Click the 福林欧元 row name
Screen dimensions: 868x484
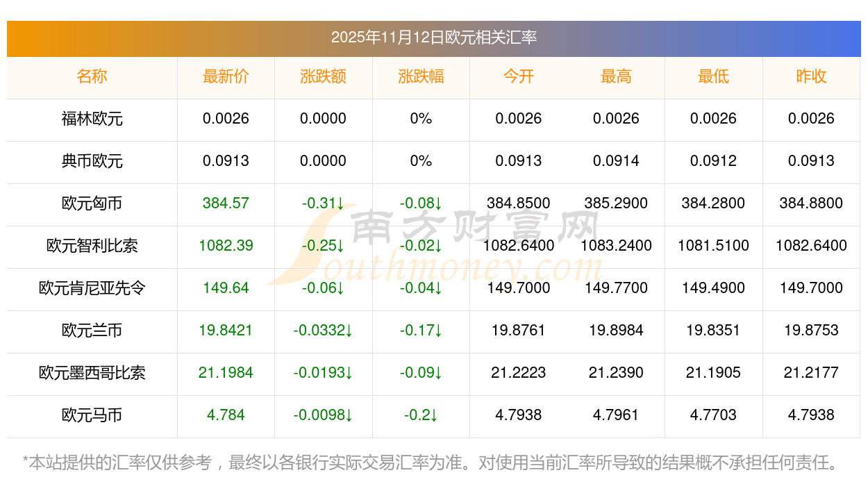pyautogui.click(x=92, y=119)
